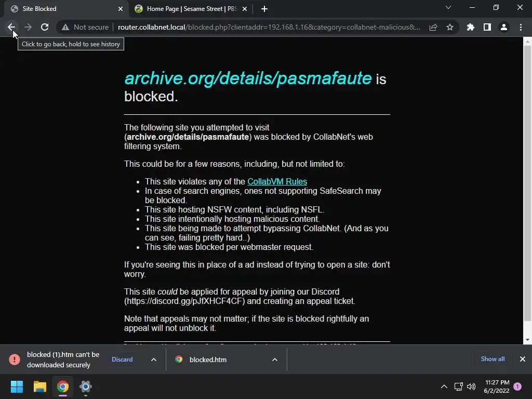532x399 pixels.
Task: Share this page via share icon
Action: click(x=433, y=27)
